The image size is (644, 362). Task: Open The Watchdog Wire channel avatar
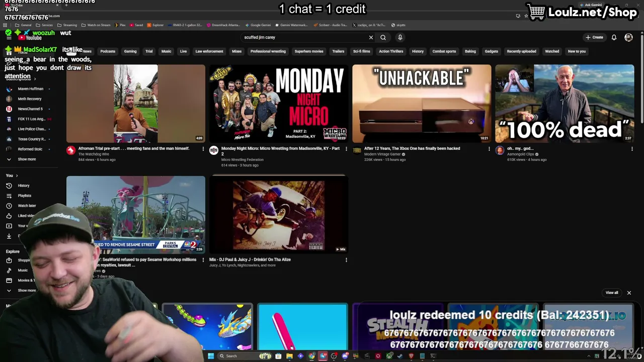(x=71, y=150)
